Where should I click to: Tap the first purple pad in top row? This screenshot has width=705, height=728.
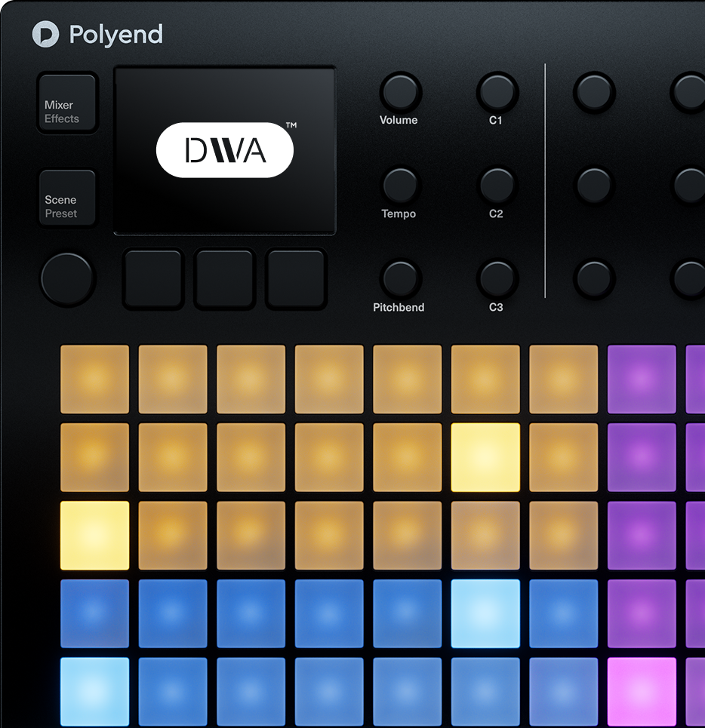tap(642, 379)
